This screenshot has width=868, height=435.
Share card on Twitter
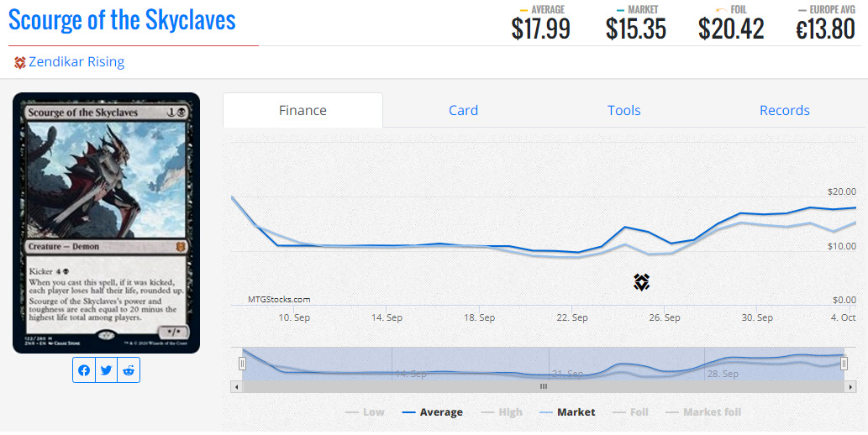107,370
